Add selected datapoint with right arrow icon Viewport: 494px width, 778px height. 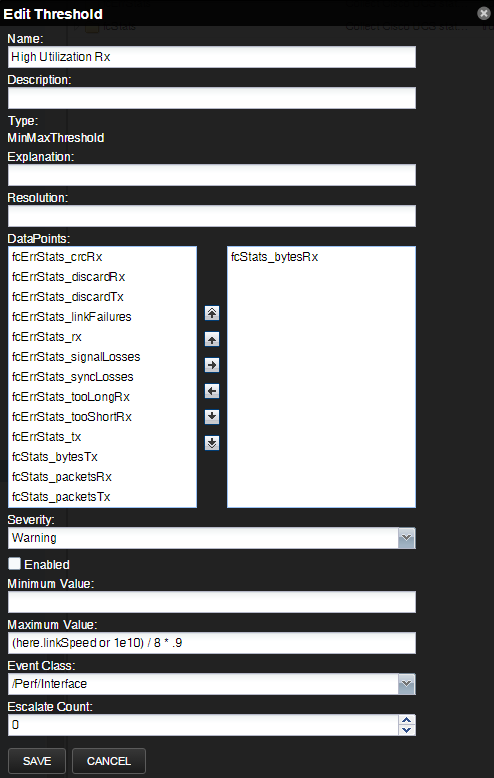(x=212, y=366)
